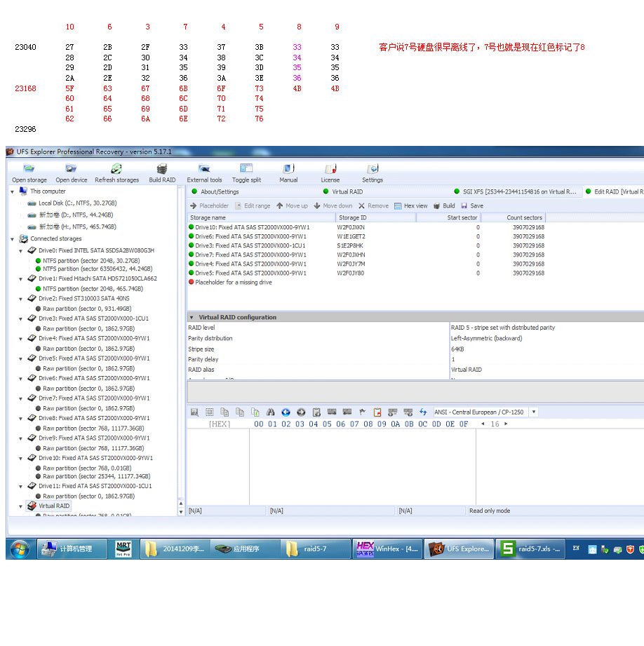644x646 pixels.
Task: Open Windows Start menu
Action: point(20,549)
